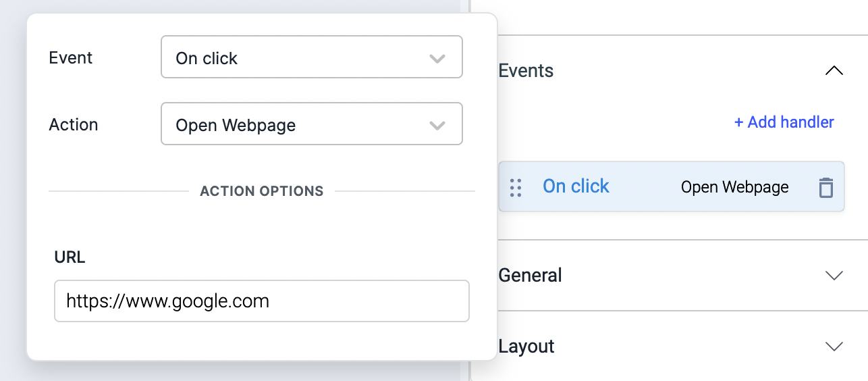Click Open Webpage label in the handler row
The width and height of the screenshot is (868, 381).
pos(734,187)
